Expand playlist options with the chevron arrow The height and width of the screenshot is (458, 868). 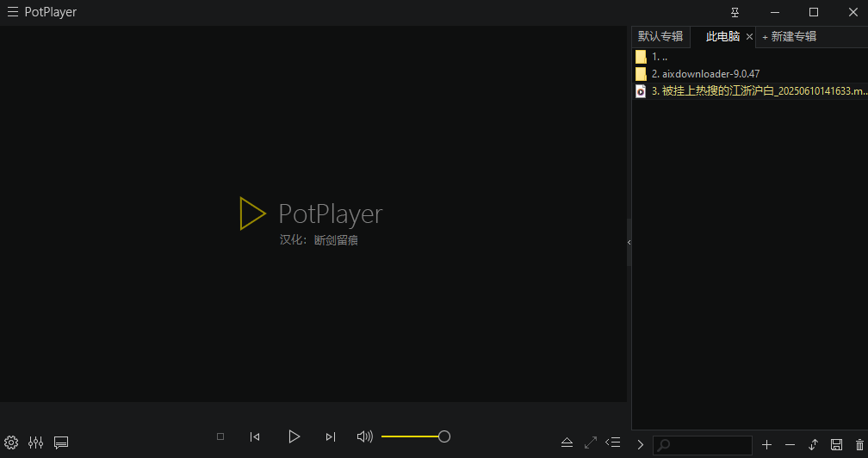tap(641, 445)
